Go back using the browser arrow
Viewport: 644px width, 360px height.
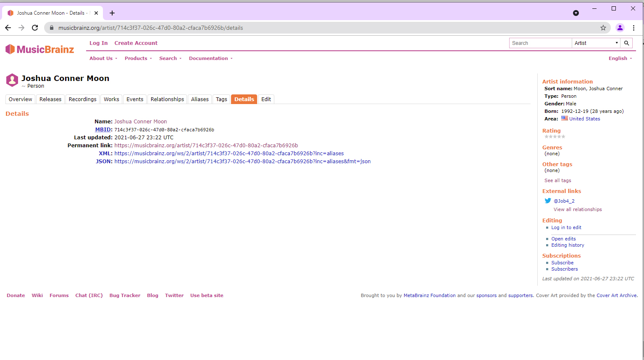click(8, 28)
